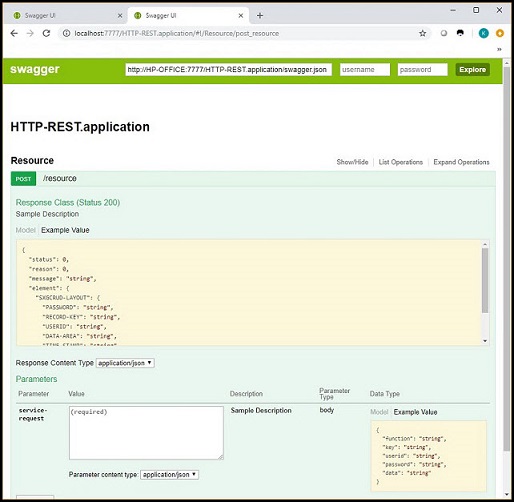View site information icon in address bar

[66, 33]
